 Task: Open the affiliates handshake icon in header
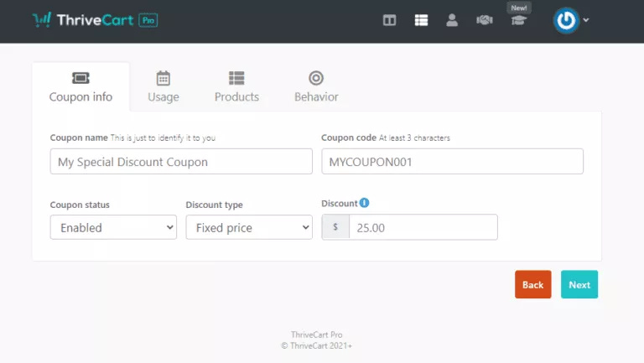pyautogui.click(x=484, y=20)
